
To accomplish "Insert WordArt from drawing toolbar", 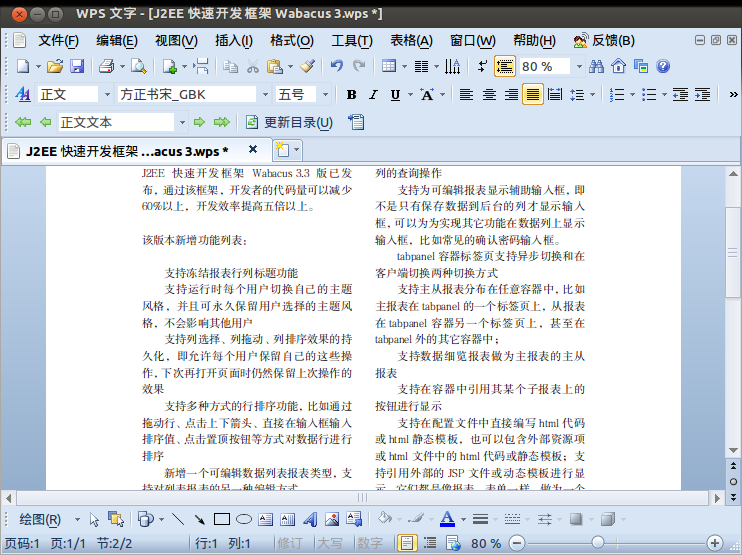I will click(310, 520).
